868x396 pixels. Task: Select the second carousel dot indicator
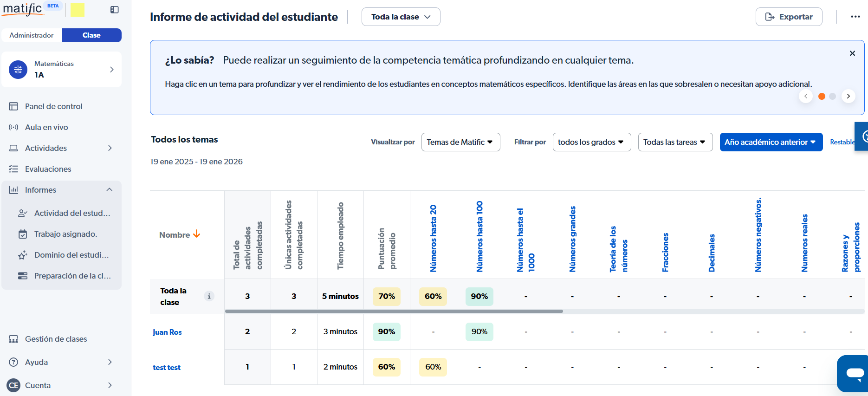(x=832, y=96)
